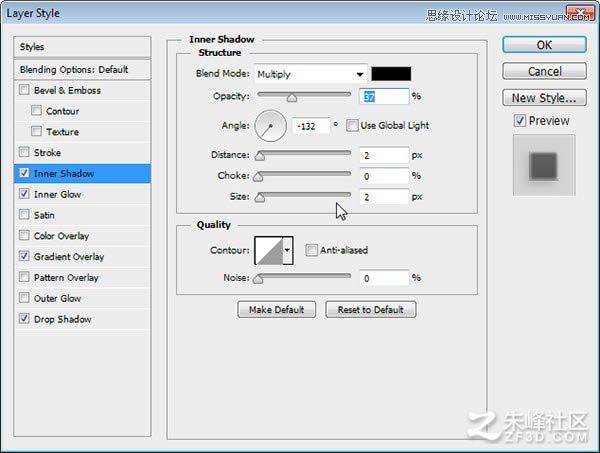The width and height of the screenshot is (600, 453).
Task: Click the Make Default button
Action: tap(276, 310)
